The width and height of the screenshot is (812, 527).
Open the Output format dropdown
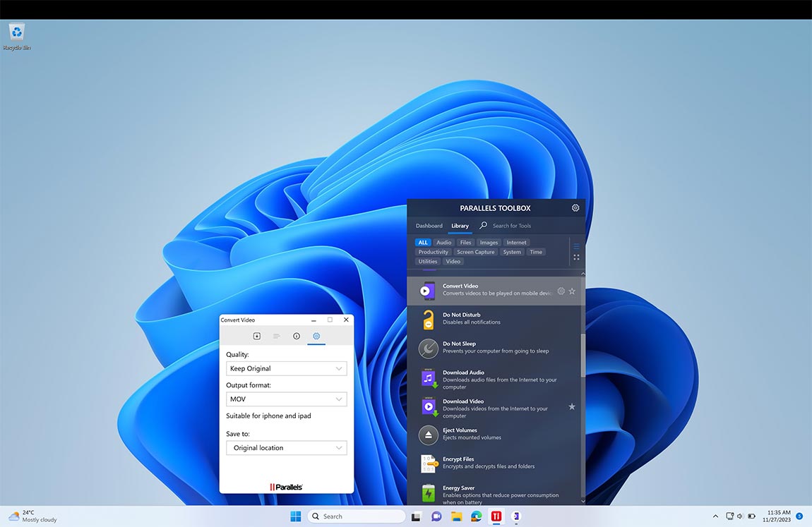286,399
